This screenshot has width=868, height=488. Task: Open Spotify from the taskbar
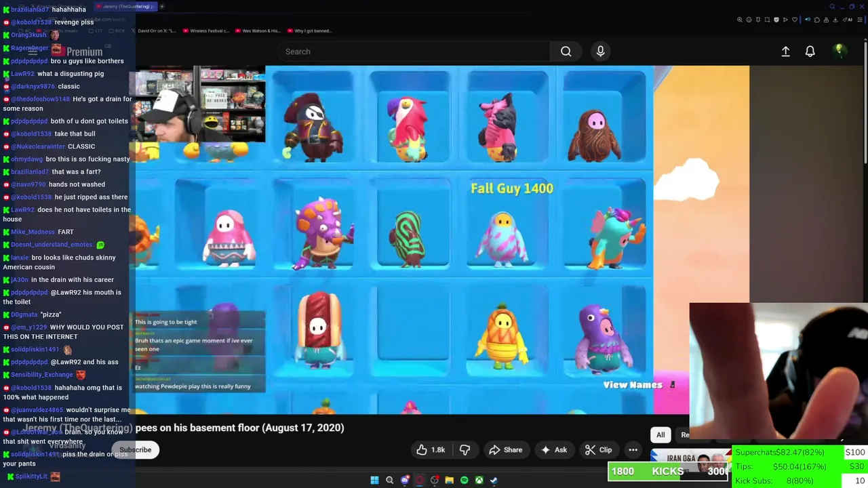(x=464, y=480)
